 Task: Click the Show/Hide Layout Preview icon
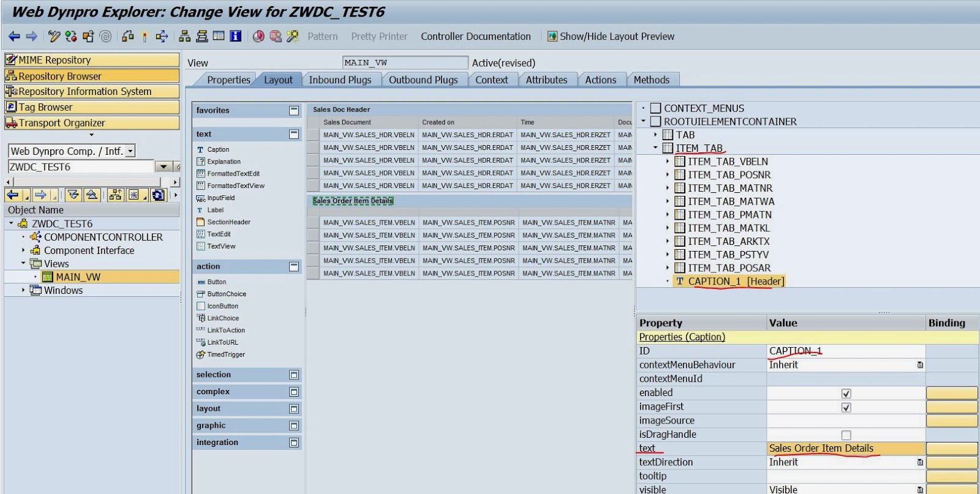[x=552, y=37]
